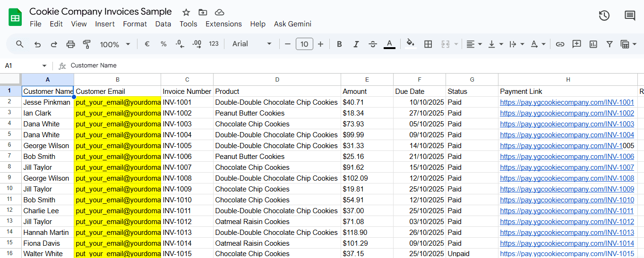Screen dimensions: 644x258
Task: Click the insert link icon
Action: coord(560,44)
